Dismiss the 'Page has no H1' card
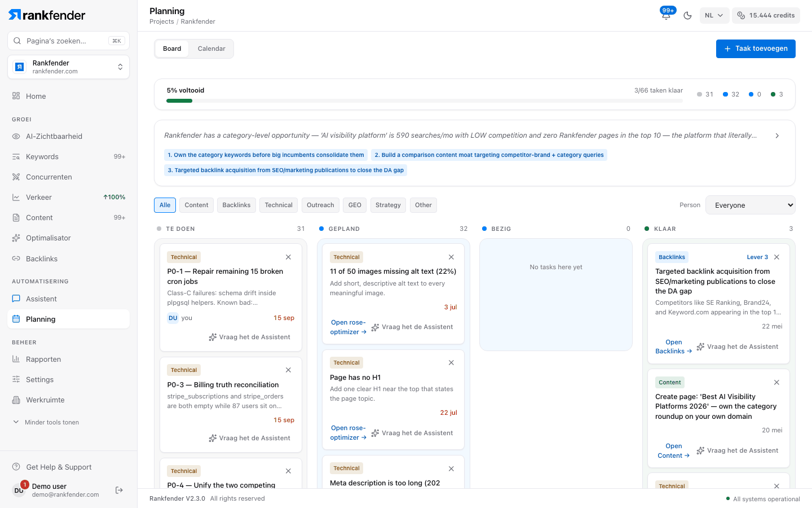 click(451, 362)
